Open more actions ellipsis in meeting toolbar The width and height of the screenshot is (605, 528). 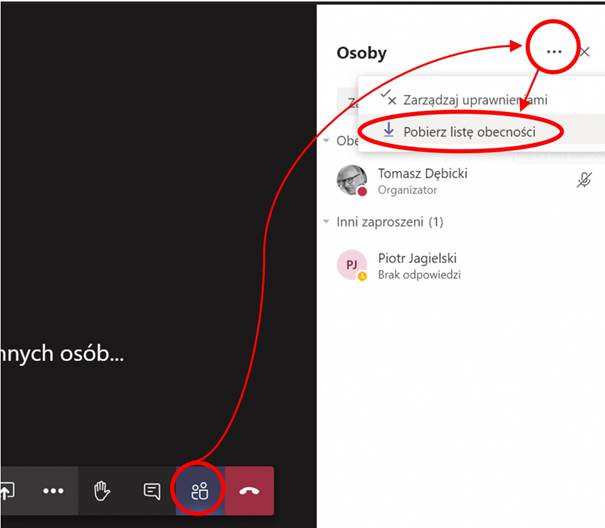coord(53,491)
